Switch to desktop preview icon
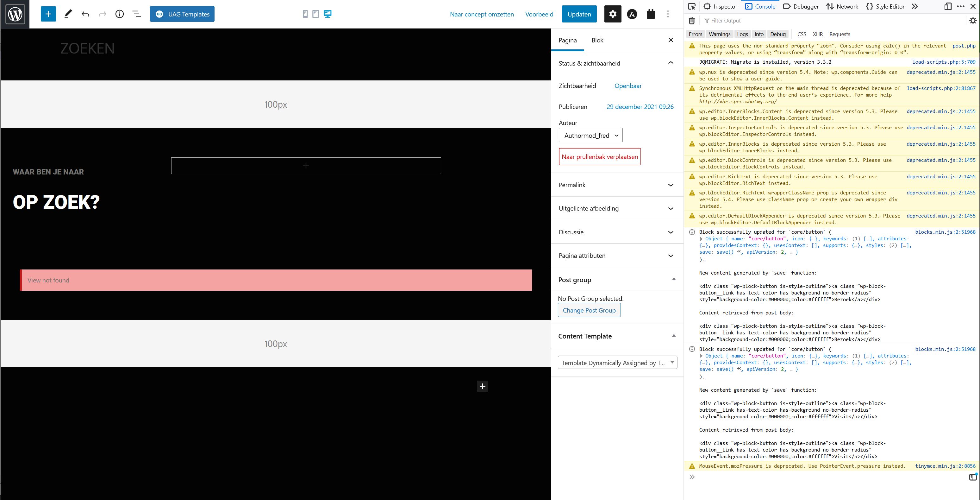Screen dimensions: 980x500 pyautogui.click(x=328, y=14)
